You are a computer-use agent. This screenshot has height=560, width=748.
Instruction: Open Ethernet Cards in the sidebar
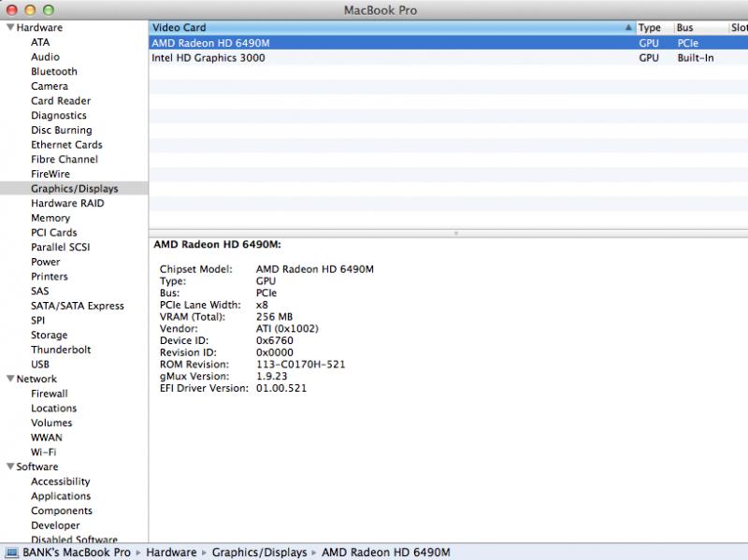tap(66, 145)
